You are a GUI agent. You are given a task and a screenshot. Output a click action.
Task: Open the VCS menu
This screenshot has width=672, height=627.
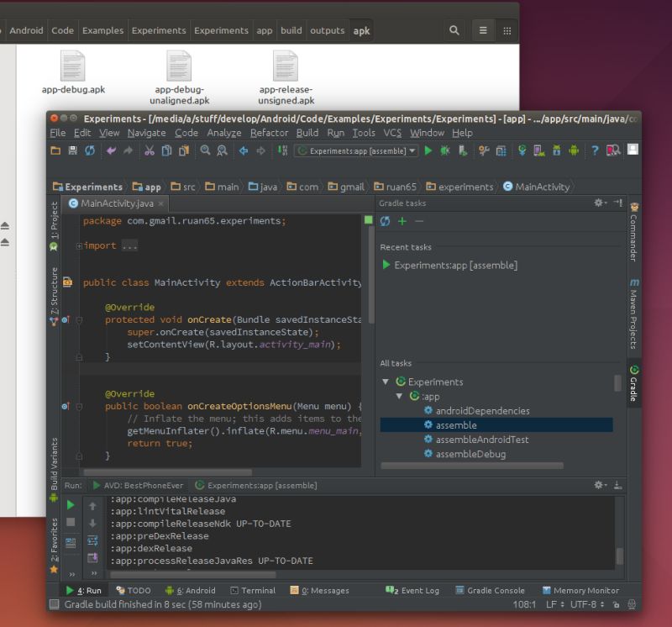392,133
